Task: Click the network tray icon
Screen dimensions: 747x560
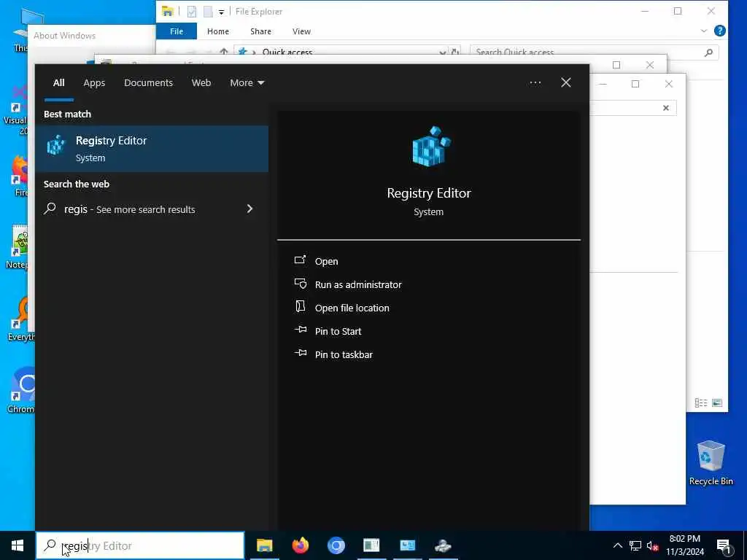Action: [x=635, y=545]
